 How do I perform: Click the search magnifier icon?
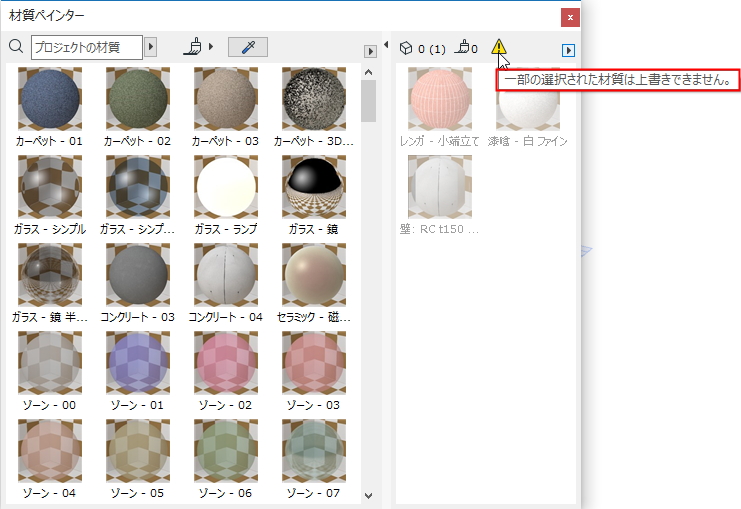pyautogui.click(x=15, y=46)
